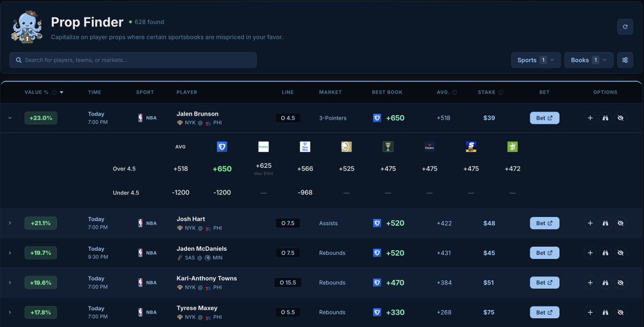Click the O 15.5 line chip
The height and width of the screenshot is (327, 644).
point(288,283)
